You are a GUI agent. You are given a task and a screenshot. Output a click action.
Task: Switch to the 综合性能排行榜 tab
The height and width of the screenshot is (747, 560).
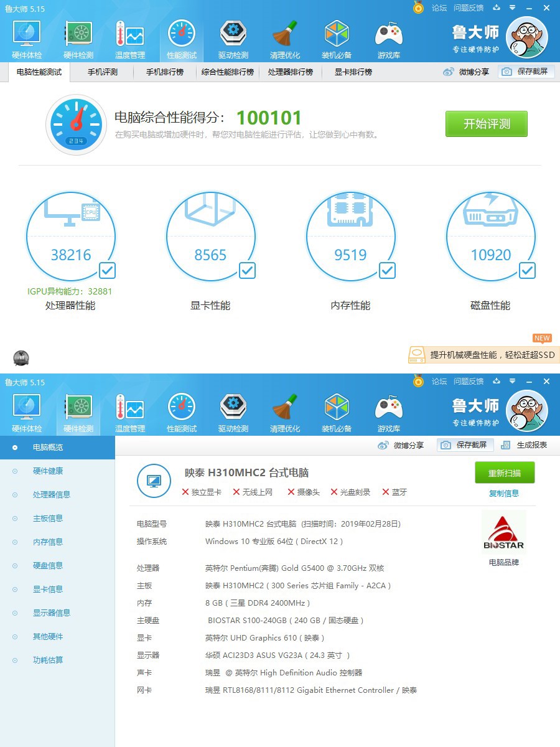tap(228, 72)
